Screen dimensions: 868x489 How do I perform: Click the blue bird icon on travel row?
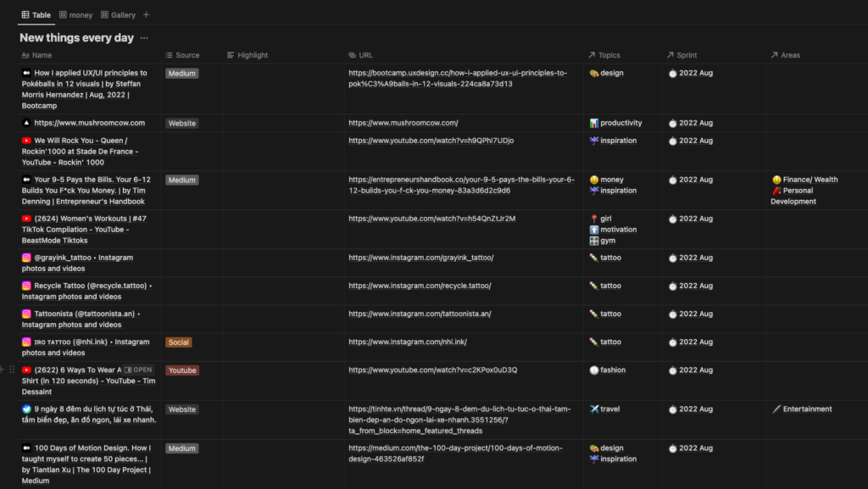[x=26, y=409]
